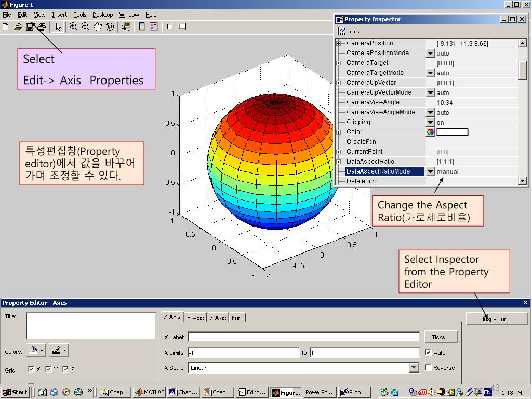Click the Ticks... button
The width and height of the screenshot is (532, 399).
point(441,337)
